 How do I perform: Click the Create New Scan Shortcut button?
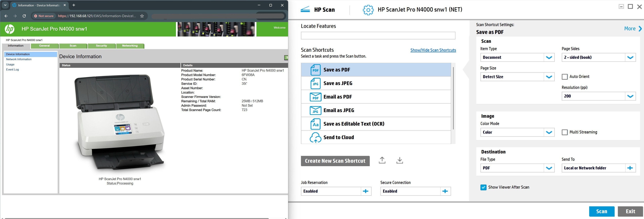tap(335, 161)
